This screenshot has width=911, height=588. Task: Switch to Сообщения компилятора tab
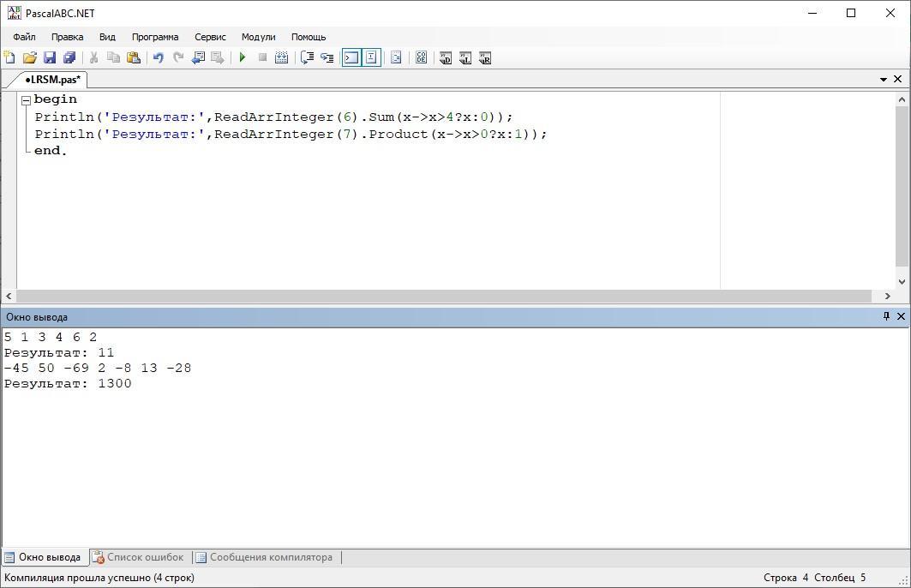(x=266, y=557)
